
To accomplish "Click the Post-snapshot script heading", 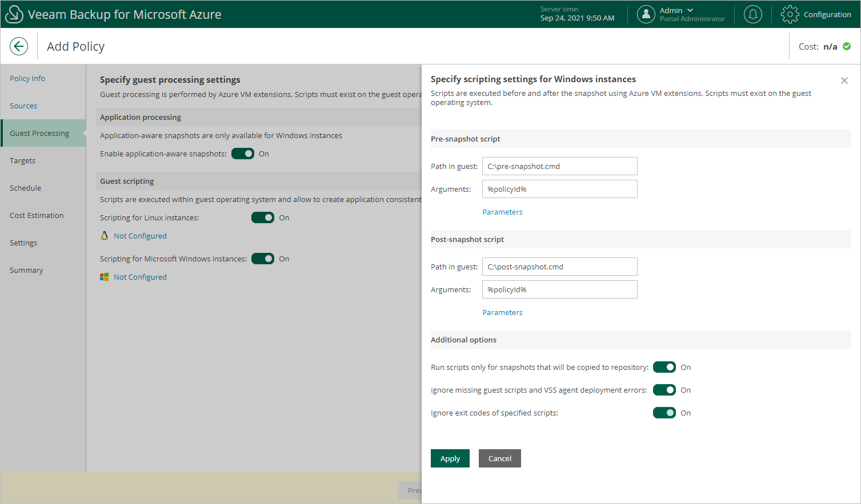I will [467, 239].
